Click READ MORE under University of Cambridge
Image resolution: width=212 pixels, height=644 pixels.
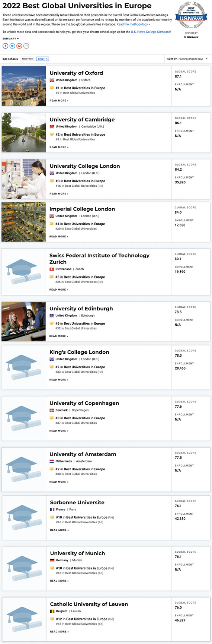pyautogui.click(x=59, y=147)
